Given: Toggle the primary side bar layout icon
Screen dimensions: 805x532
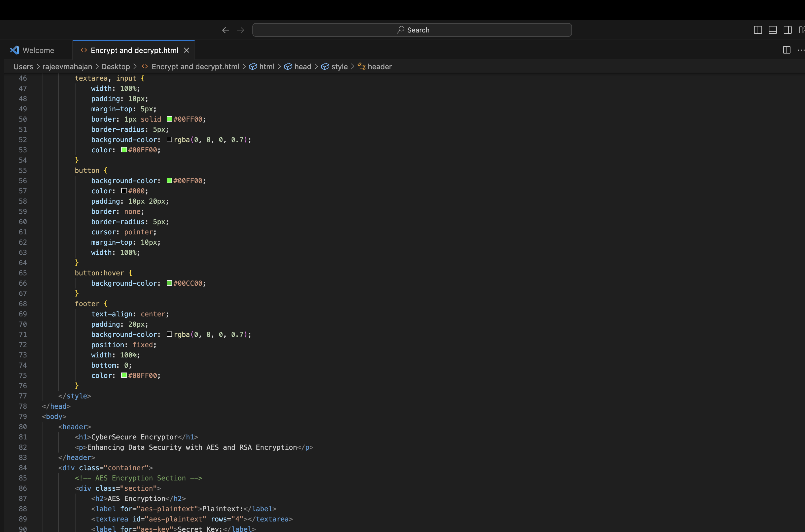Looking at the screenshot, I should 758,30.
